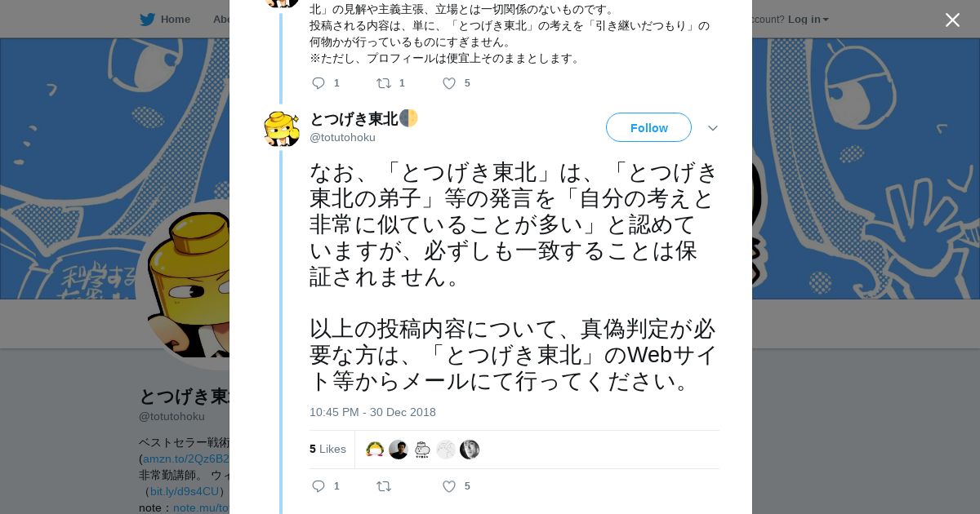Like the main tweet with heart

[448, 486]
